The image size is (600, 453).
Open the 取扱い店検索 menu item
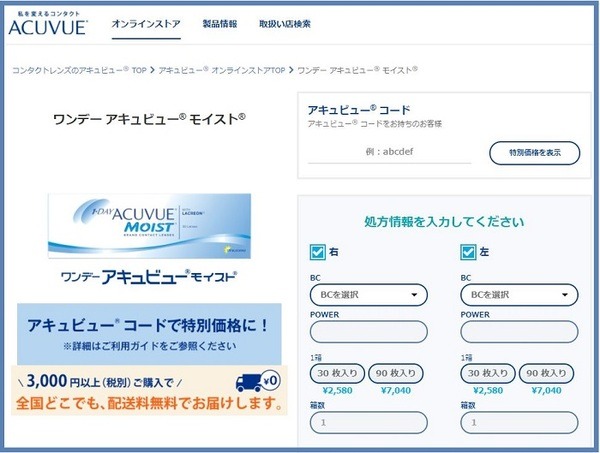coord(285,24)
